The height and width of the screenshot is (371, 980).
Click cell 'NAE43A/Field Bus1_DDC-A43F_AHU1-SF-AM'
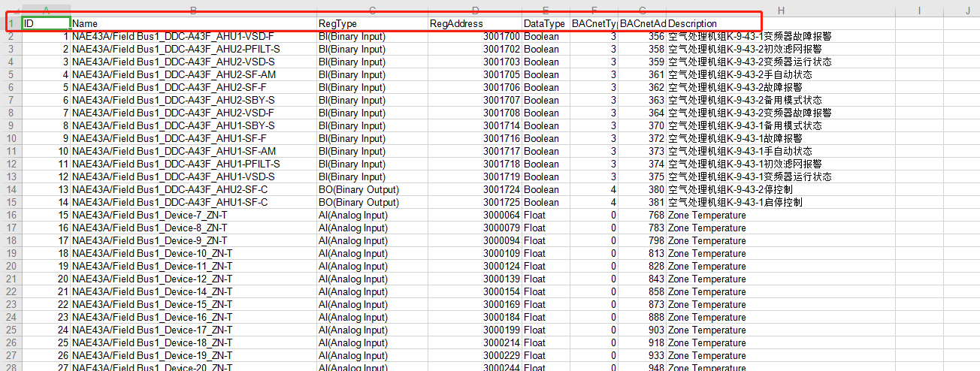coord(194,151)
